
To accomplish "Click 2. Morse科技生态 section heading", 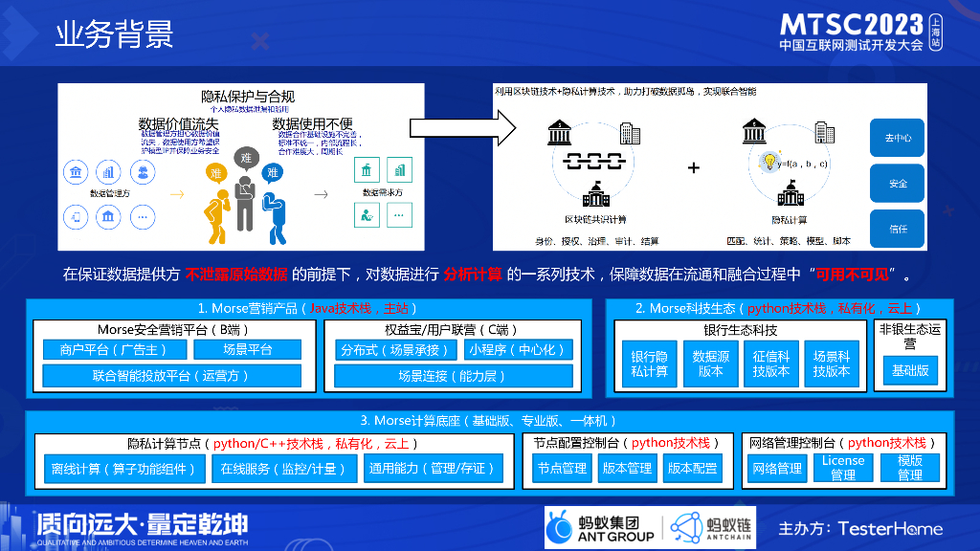I will [779, 309].
